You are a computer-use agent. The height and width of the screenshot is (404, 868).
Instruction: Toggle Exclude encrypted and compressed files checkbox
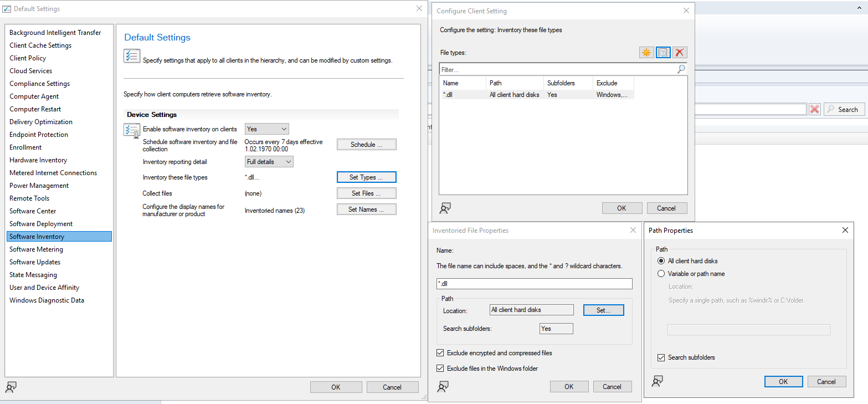tap(440, 353)
